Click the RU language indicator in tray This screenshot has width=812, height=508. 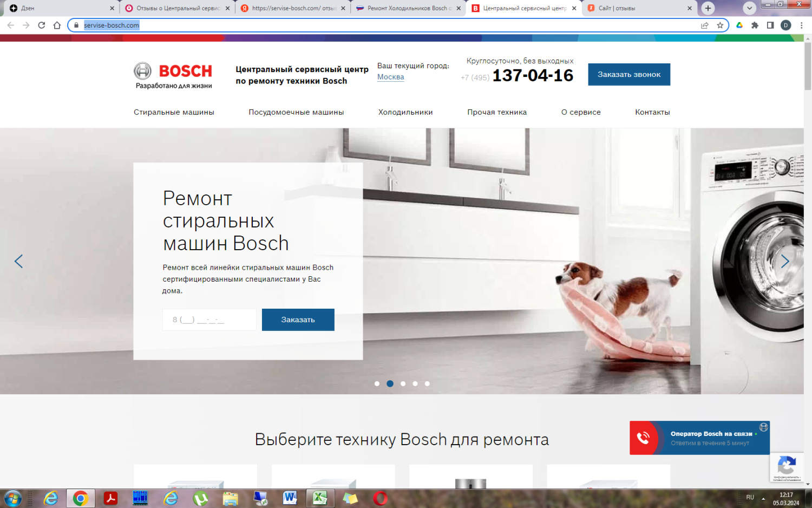point(750,497)
